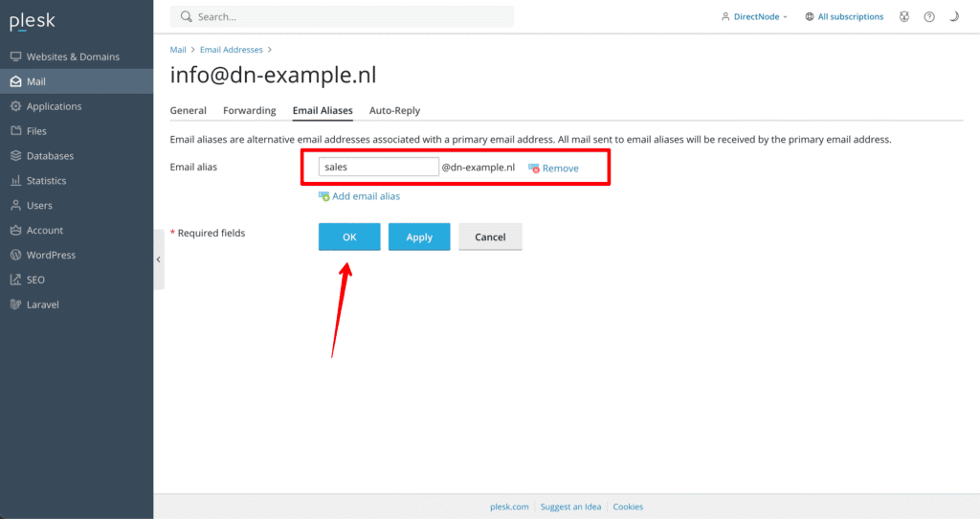Switch to the Forwarding tab
Screen dimensions: 980x519
point(249,111)
